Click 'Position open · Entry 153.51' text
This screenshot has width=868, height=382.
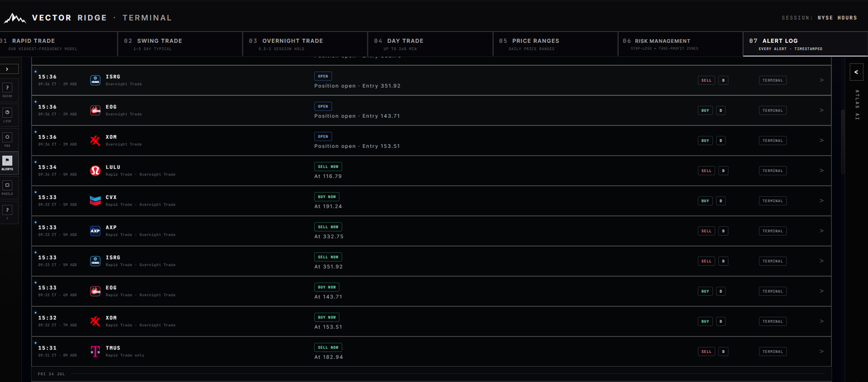(357, 146)
